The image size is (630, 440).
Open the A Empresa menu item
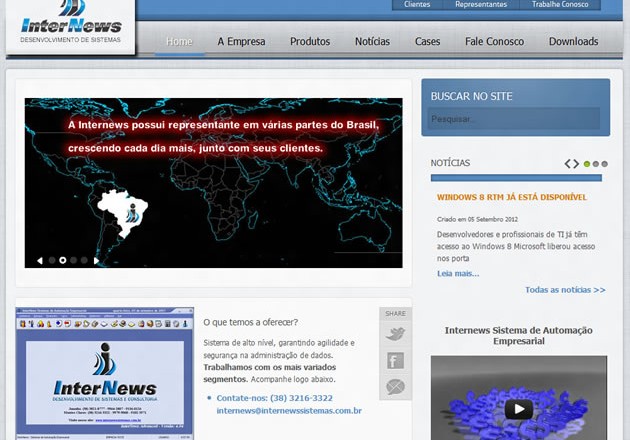(x=241, y=42)
